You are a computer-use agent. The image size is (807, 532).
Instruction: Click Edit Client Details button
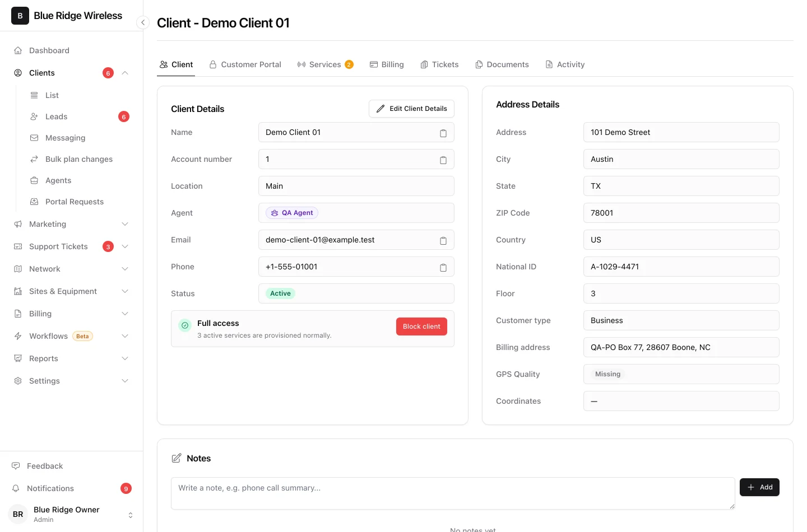coord(411,109)
